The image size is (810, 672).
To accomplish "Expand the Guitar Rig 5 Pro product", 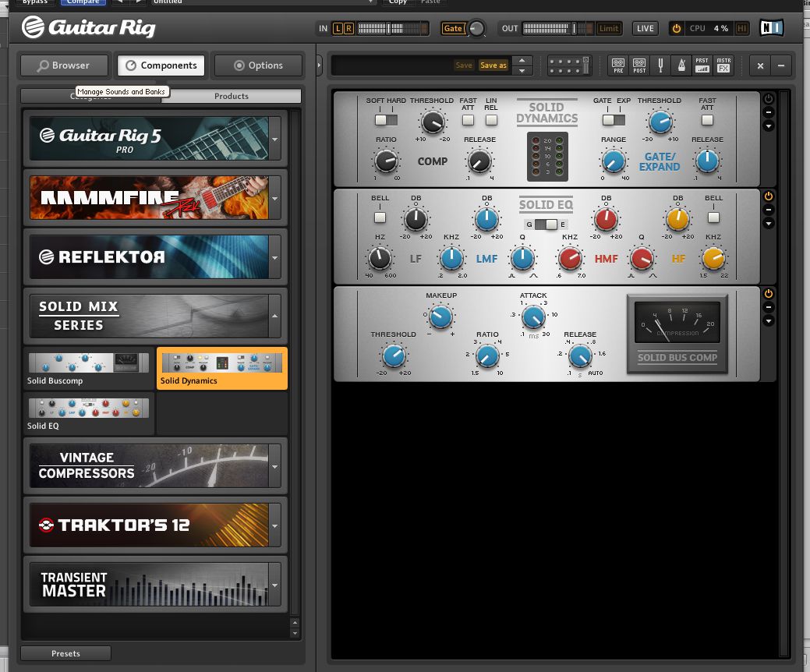I will click(275, 139).
